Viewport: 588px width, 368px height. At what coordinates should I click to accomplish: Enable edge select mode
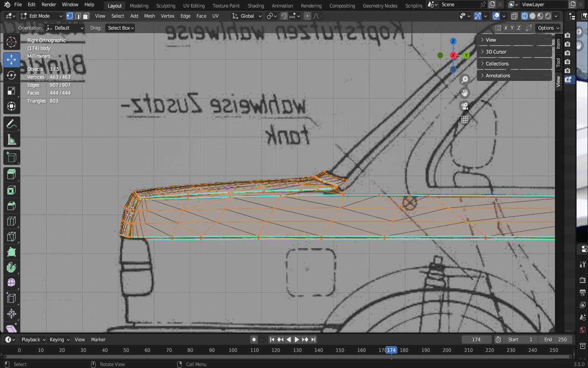(78, 16)
